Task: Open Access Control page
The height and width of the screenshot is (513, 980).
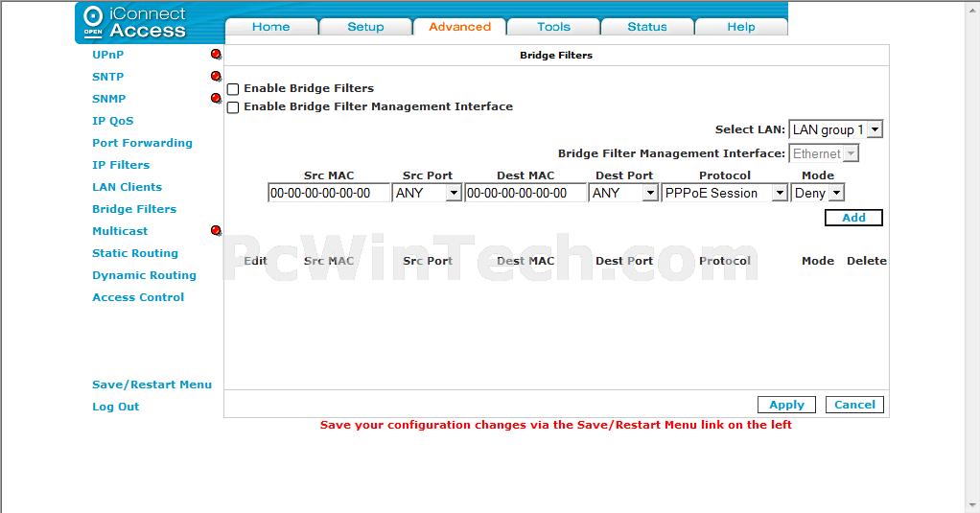Action: (x=138, y=297)
